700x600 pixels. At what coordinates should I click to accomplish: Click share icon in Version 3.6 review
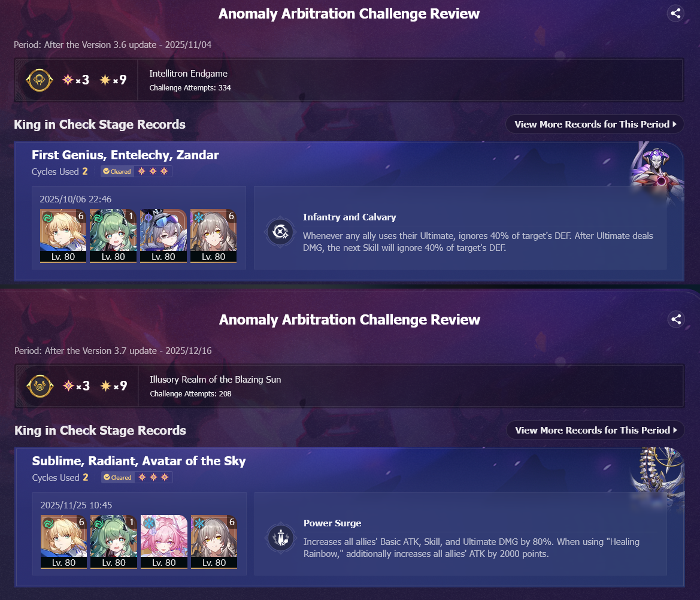[675, 13]
